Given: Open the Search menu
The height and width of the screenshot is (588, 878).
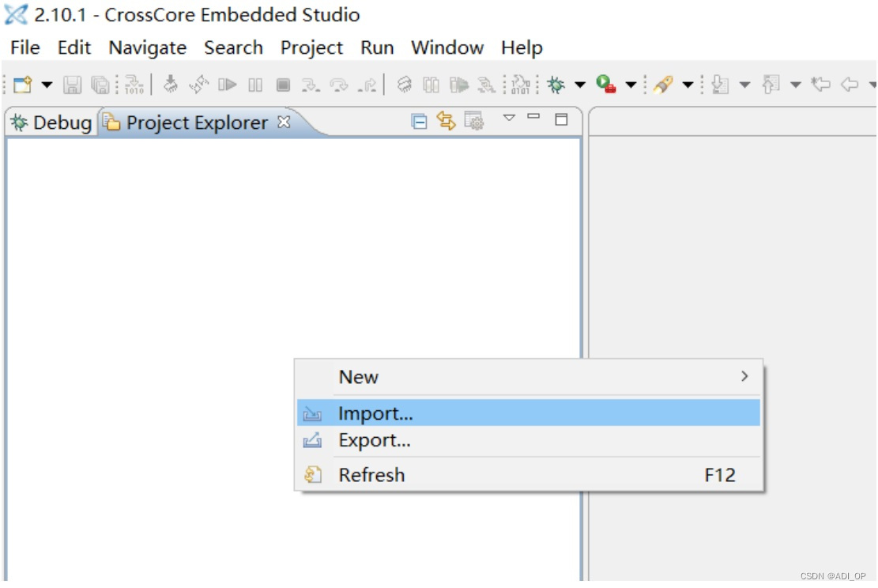Looking at the screenshot, I should (233, 47).
